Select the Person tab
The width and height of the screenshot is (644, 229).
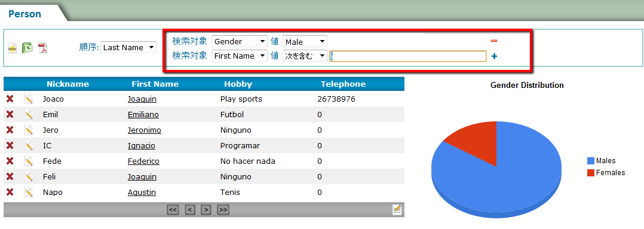[25, 14]
